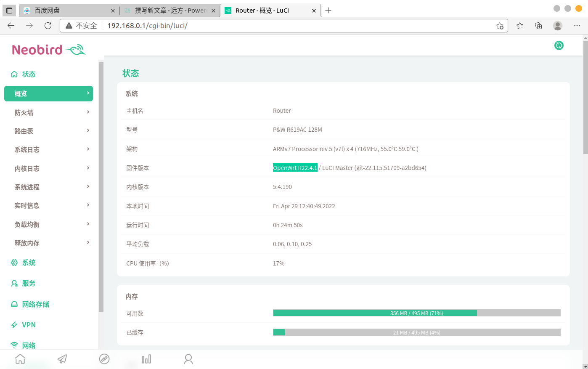Click the 网络 sidebar section
The height and width of the screenshot is (369, 588).
[29, 345]
